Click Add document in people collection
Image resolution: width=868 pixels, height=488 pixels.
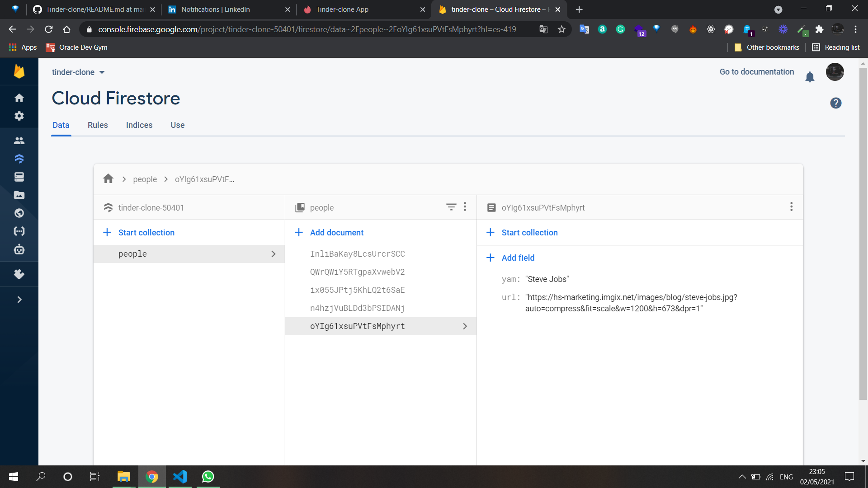(x=336, y=232)
